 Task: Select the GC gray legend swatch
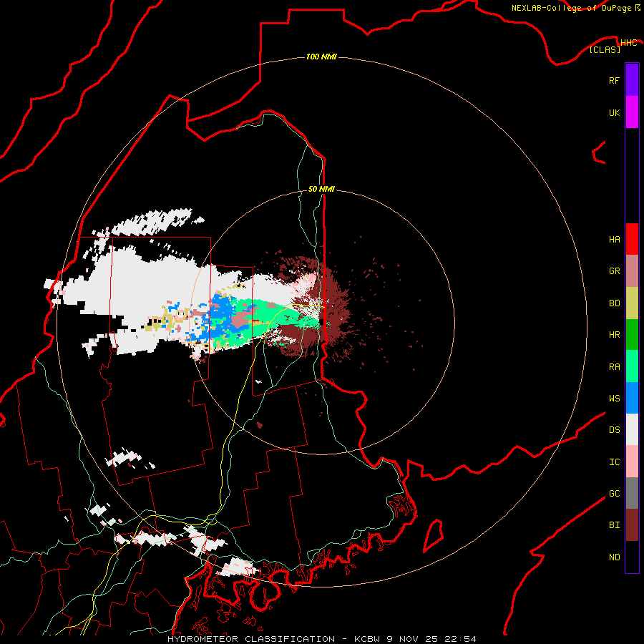tap(632, 493)
